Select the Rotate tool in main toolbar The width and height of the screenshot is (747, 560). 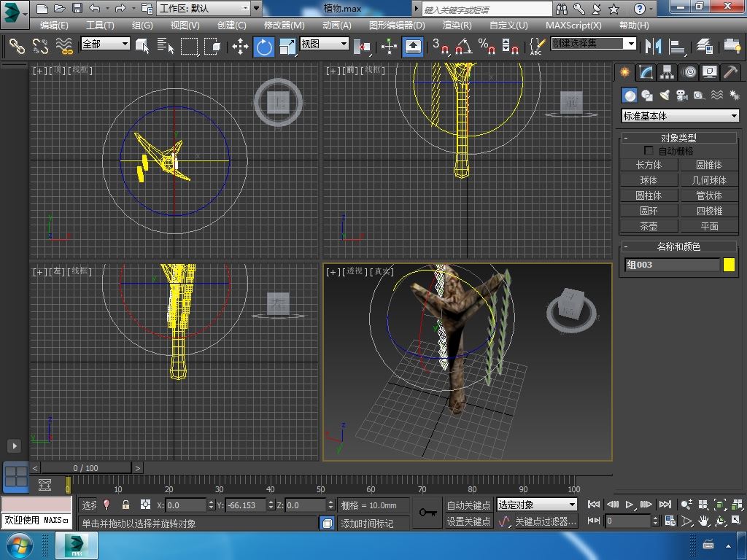(263, 47)
